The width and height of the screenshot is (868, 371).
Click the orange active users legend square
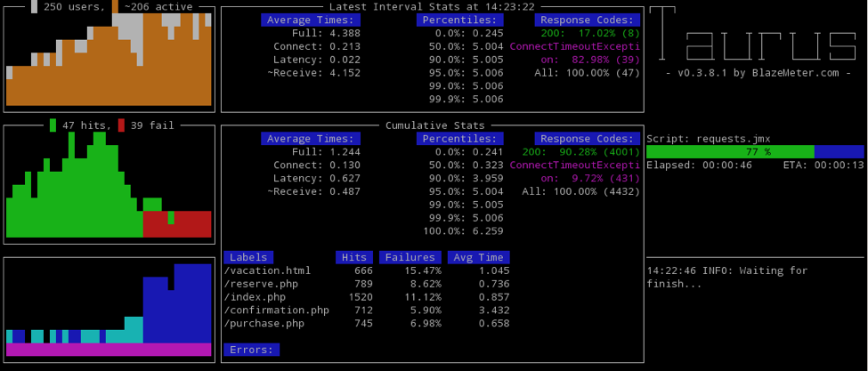(115, 6)
